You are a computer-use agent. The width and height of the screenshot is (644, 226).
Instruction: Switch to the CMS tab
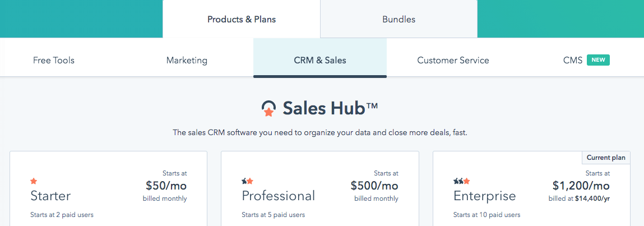tap(573, 60)
